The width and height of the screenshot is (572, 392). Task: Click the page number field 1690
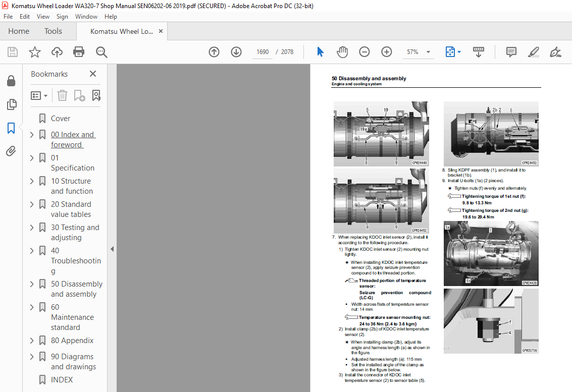(263, 52)
